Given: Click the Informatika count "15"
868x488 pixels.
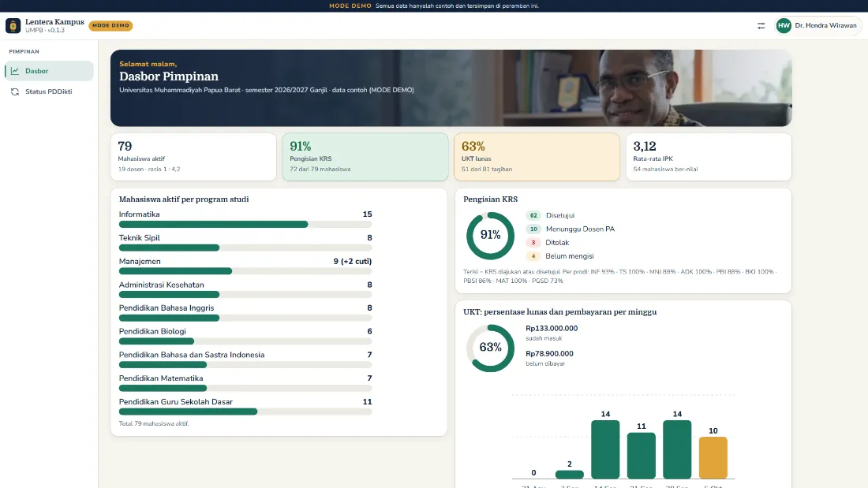Looking at the screenshot, I should pyautogui.click(x=367, y=214).
